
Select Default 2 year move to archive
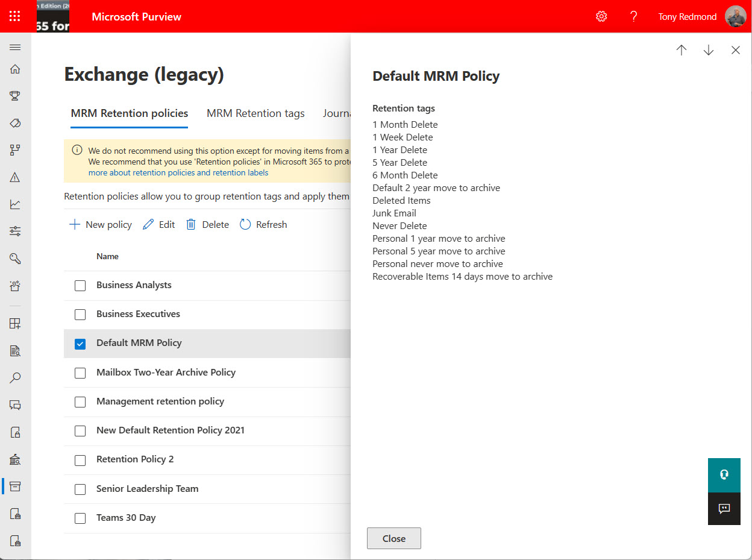pos(436,188)
